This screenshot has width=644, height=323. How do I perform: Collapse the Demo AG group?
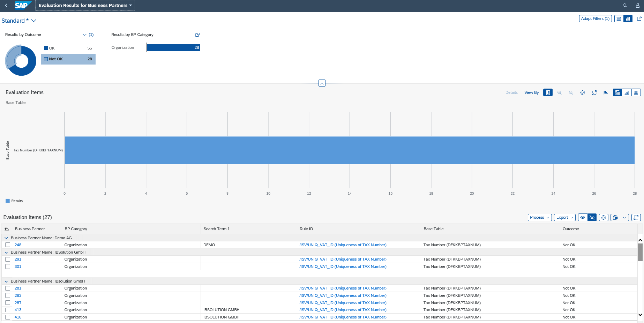pos(6,238)
